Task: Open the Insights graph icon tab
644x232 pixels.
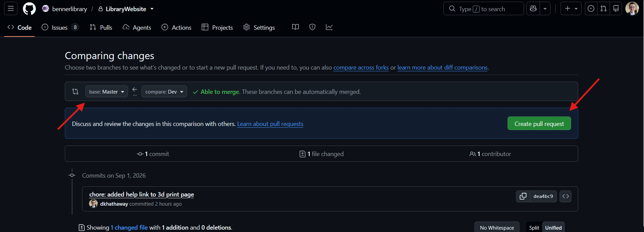Action: click(329, 27)
